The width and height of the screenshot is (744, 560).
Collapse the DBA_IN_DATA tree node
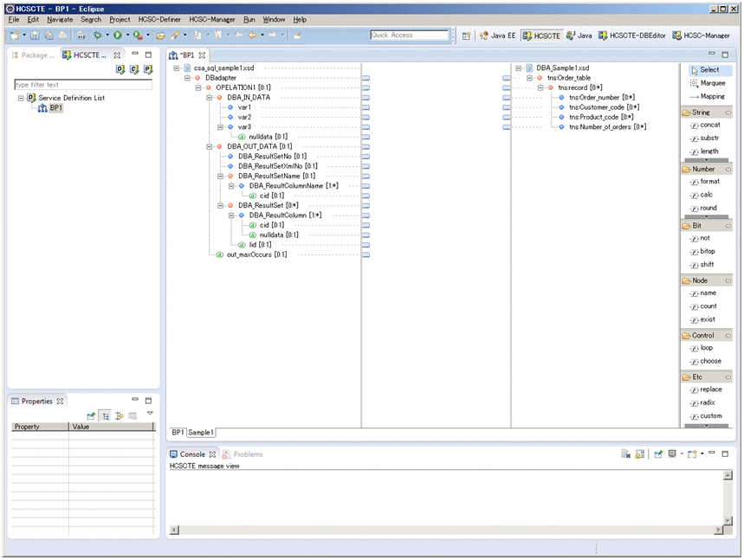209,98
